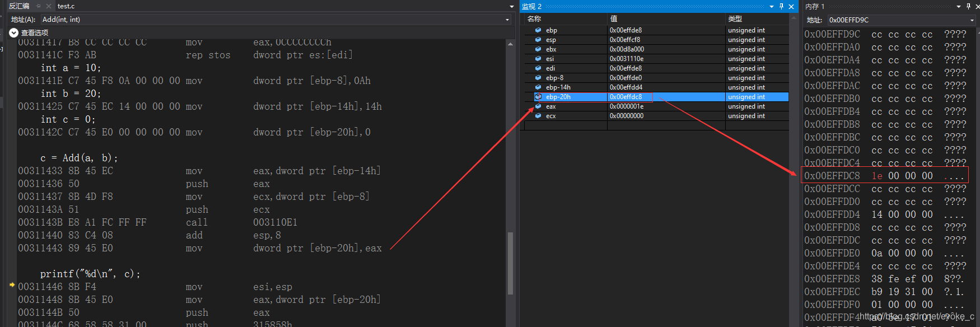Switch to the test.c tab

pyautogui.click(x=66, y=6)
